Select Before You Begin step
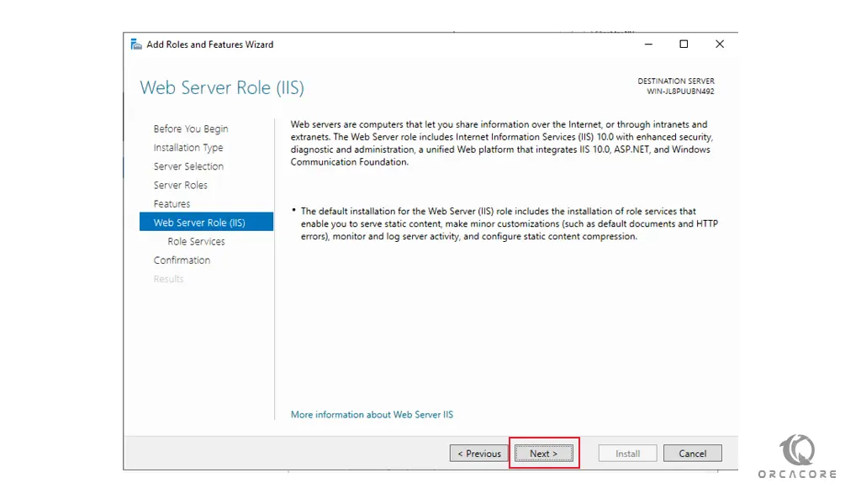Image resolution: width=861 pixels, height=504 pixels. pos(191,129)
